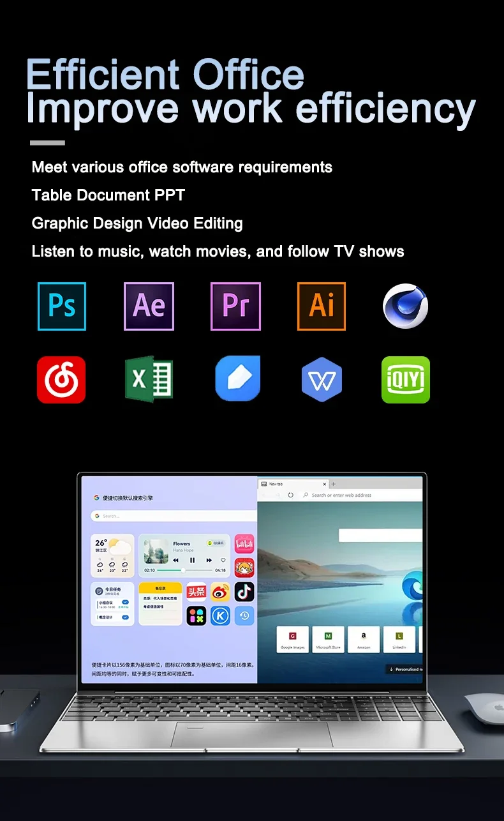Viewport: 504px width, 821px height.
Task: Check off first task in today's tasks
Action: click(x=125, y=602)
